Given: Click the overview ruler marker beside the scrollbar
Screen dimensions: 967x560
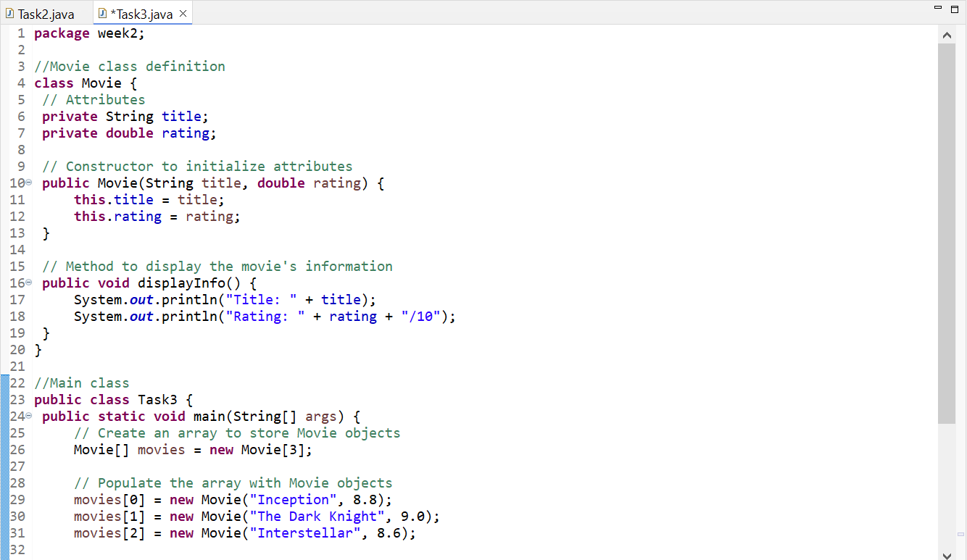Looking at the screenshot, I should click(x=960, y=534).
